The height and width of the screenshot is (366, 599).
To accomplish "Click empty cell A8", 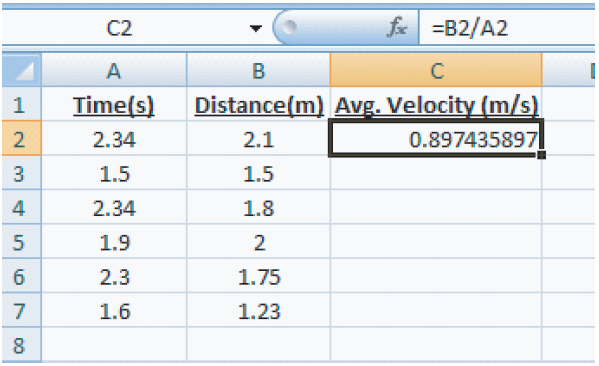I will tap(114, 345).
